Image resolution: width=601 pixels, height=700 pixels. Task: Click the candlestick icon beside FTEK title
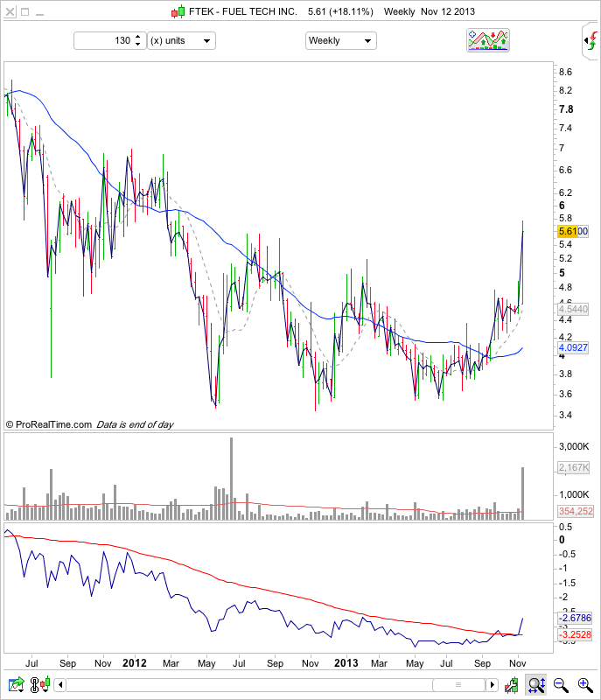[x=178, y=12]
